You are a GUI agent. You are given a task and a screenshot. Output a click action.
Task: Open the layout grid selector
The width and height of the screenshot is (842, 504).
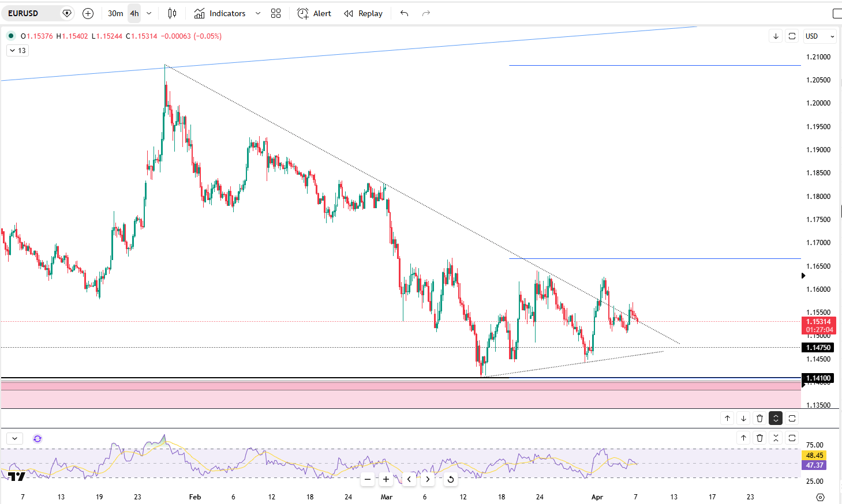coord(276,13)
